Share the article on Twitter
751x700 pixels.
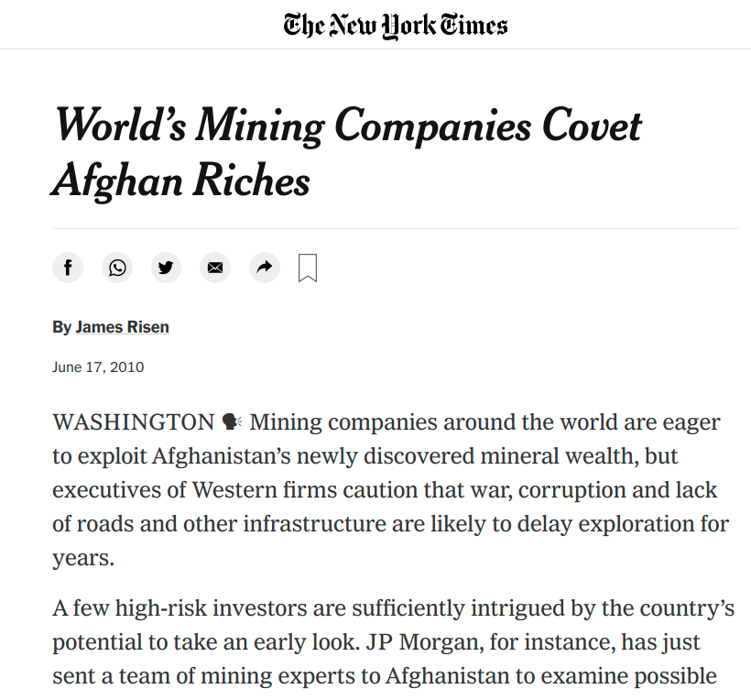coord(166,268)
